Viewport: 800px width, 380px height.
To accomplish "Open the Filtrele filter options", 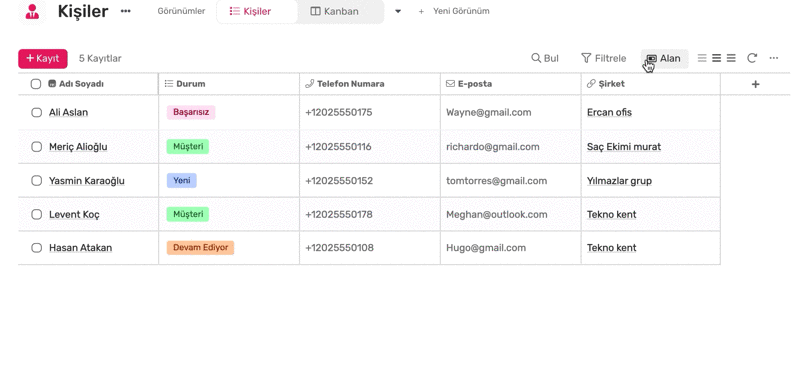I will [x=604, y=58].
